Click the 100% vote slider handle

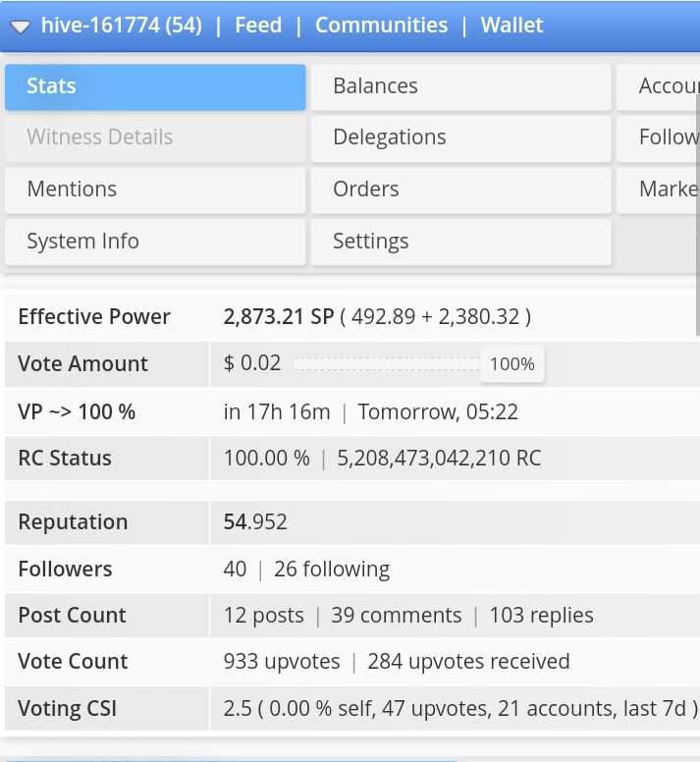[x=512, y=364]
